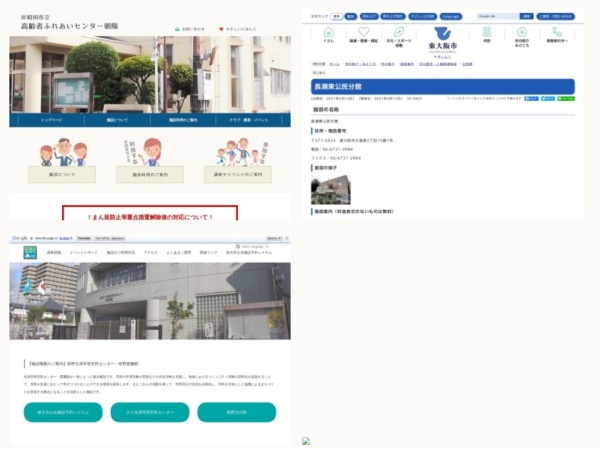
Task: Open the アクセス menu item
Action: (150, 253)
